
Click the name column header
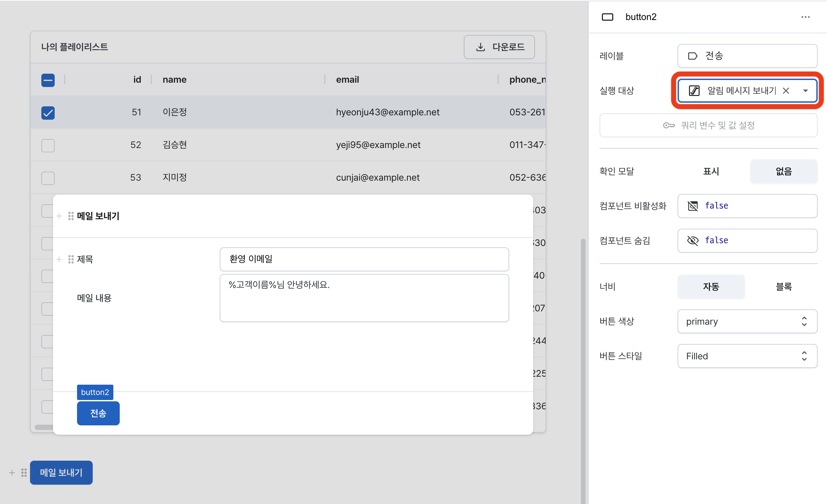174,80
